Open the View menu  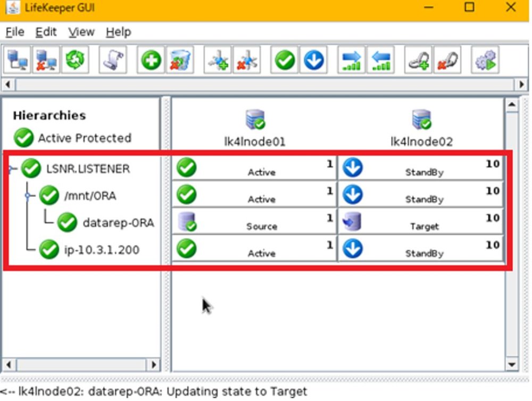pos(81,32)
